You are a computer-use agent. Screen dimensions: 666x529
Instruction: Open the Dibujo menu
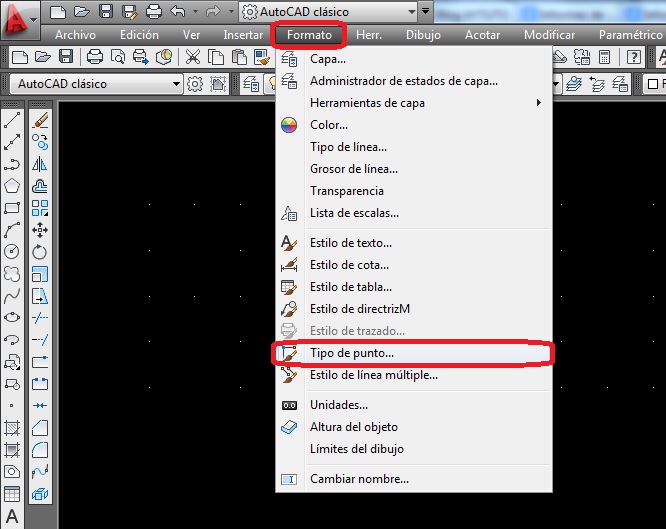423,35
